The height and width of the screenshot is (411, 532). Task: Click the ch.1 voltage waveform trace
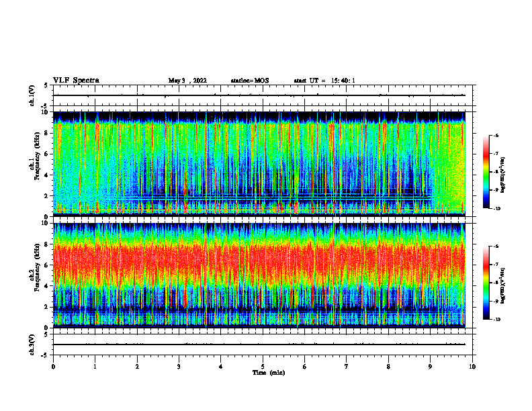point(259,95)
